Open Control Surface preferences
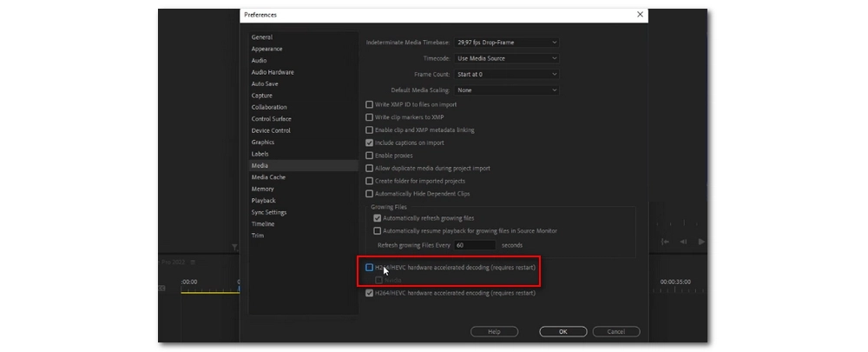 pos(271,118)
